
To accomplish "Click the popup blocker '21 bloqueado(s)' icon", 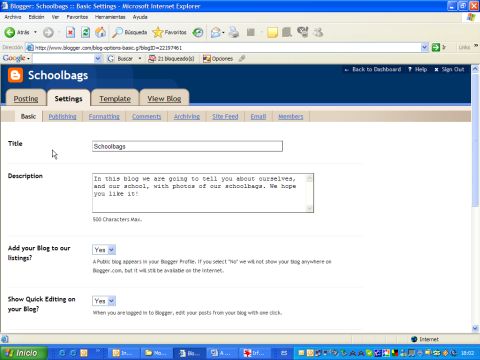I will (x=152, y=59).
